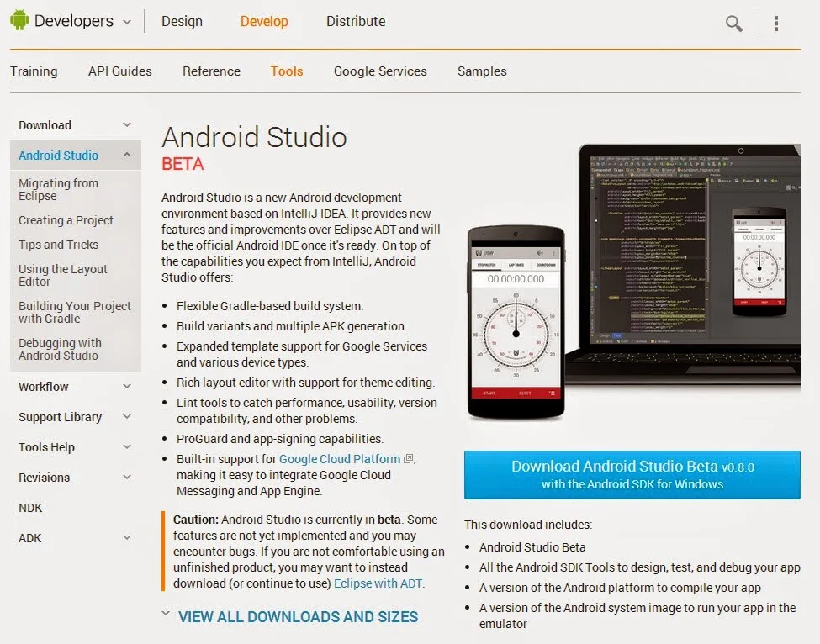Open the search magnifier icon
Image resolution: width=820 pixels, height=644 pixels.
coord(733,23)
